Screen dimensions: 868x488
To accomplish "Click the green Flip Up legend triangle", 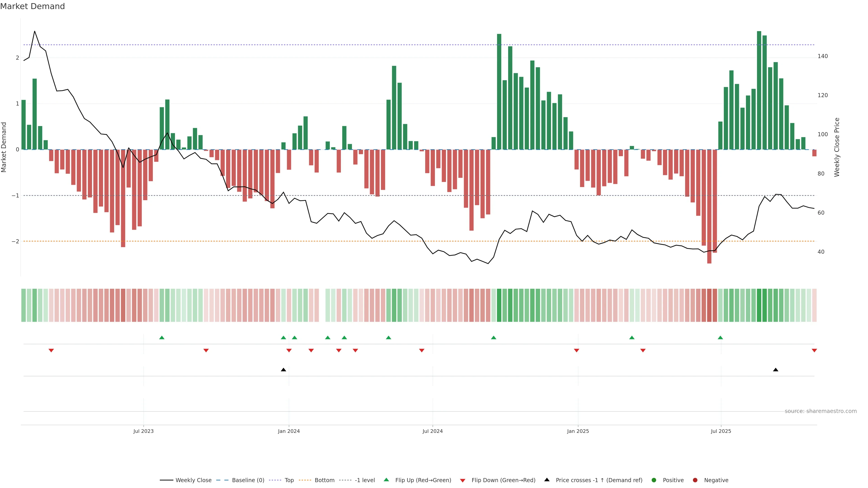I will click(387, 480).
